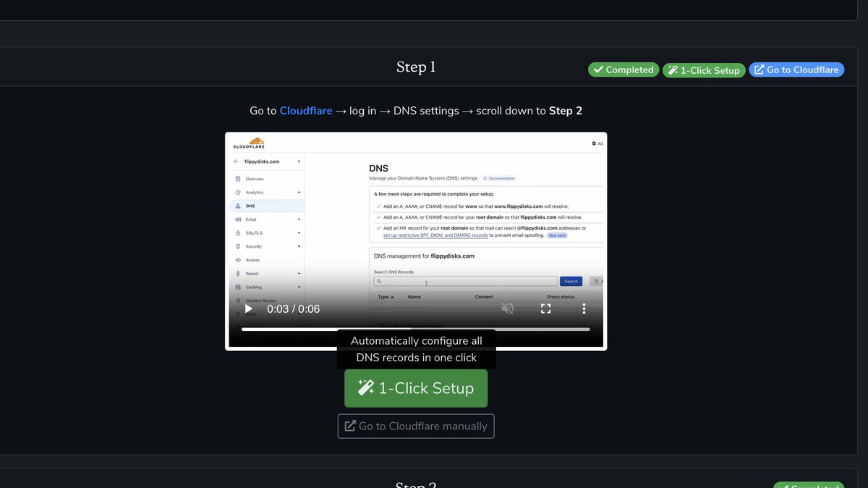Click the Content column header in the video
The width and height of the screenshot is (868, 488).
[x=484, y=297]
